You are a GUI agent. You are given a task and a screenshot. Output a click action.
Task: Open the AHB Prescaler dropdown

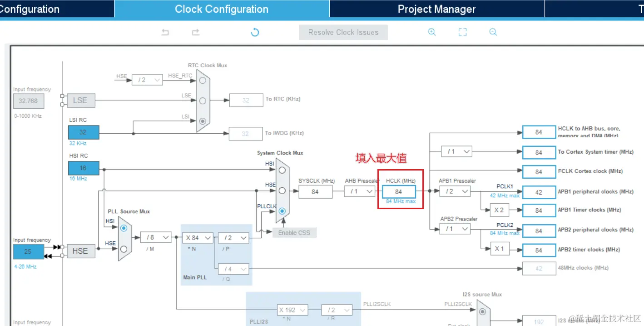tap(360, 191)
